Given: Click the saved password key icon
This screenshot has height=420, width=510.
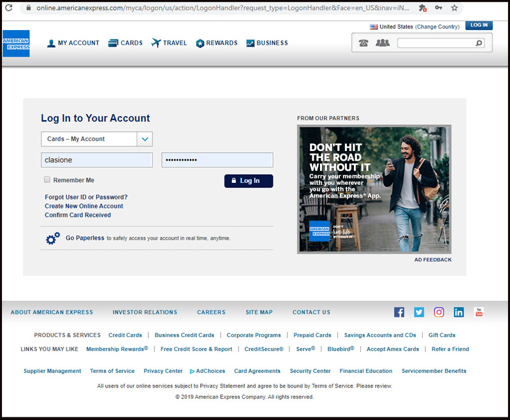Looking at the screenshot, I should pyautogui.click(x=439, y=8).
